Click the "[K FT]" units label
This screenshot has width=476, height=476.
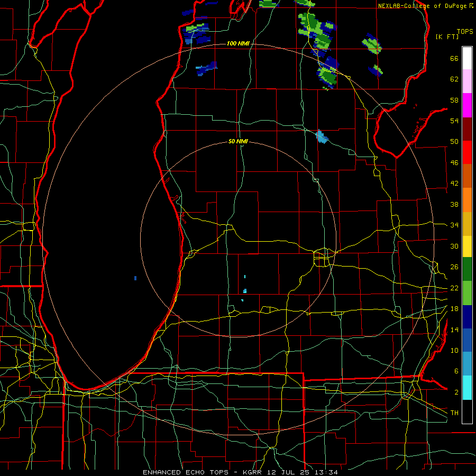pyautogui.click(x=447, y=37)
